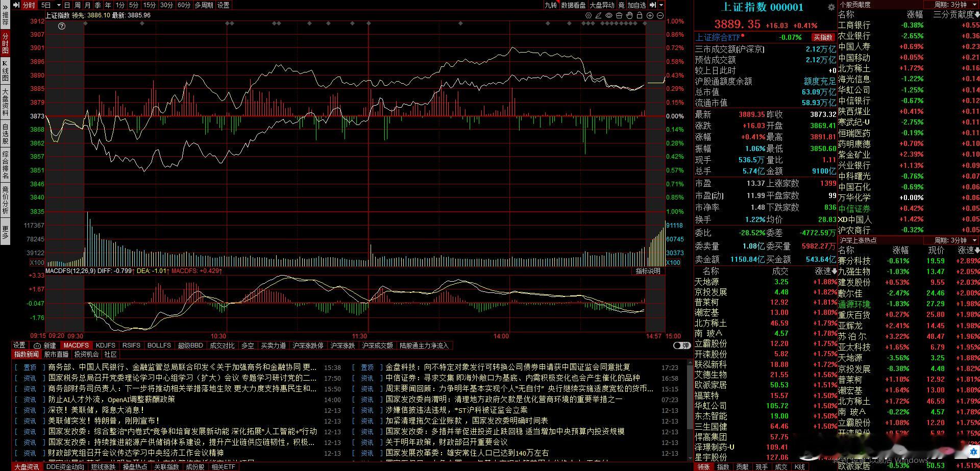The image size is (980, 471).
Task: Click the 指标说明 button
Action: coord(648,271)
